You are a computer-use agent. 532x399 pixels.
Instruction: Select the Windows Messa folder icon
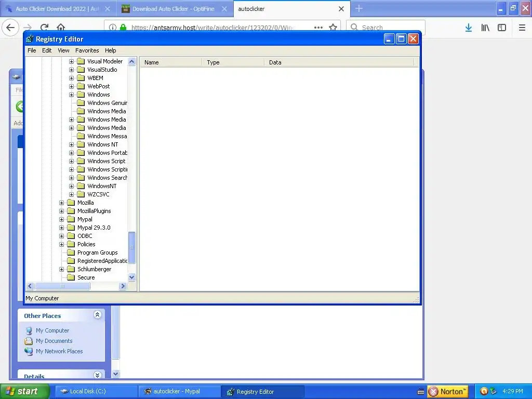(81, 136)
